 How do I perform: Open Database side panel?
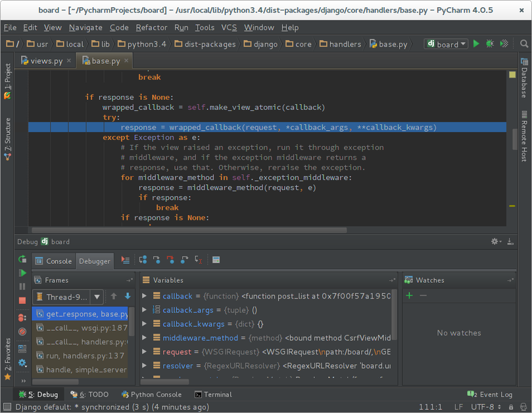coord(525,78)
